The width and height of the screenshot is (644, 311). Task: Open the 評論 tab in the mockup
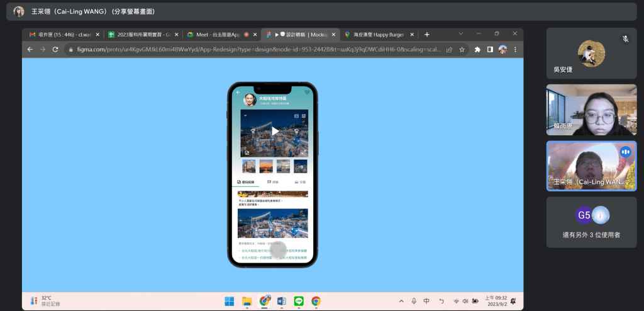click(272, 182)
